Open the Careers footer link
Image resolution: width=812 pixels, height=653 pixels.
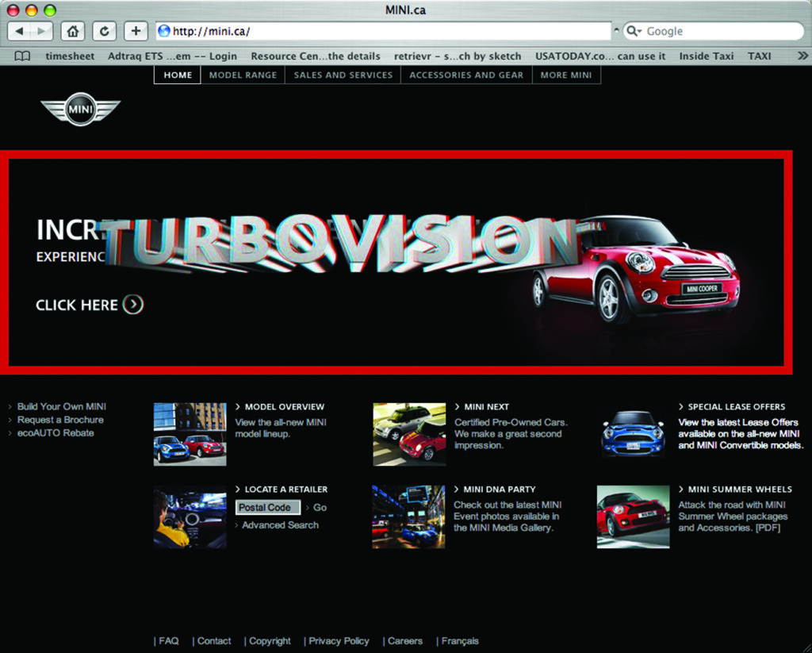405,641
